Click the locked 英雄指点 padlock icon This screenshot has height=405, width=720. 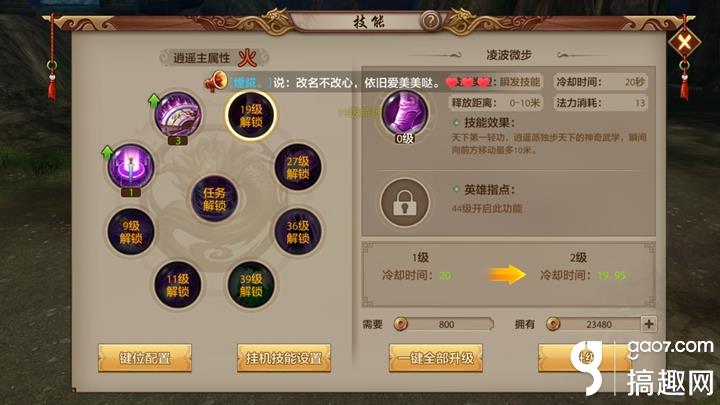pyautogui.click(x=405, y=202)
